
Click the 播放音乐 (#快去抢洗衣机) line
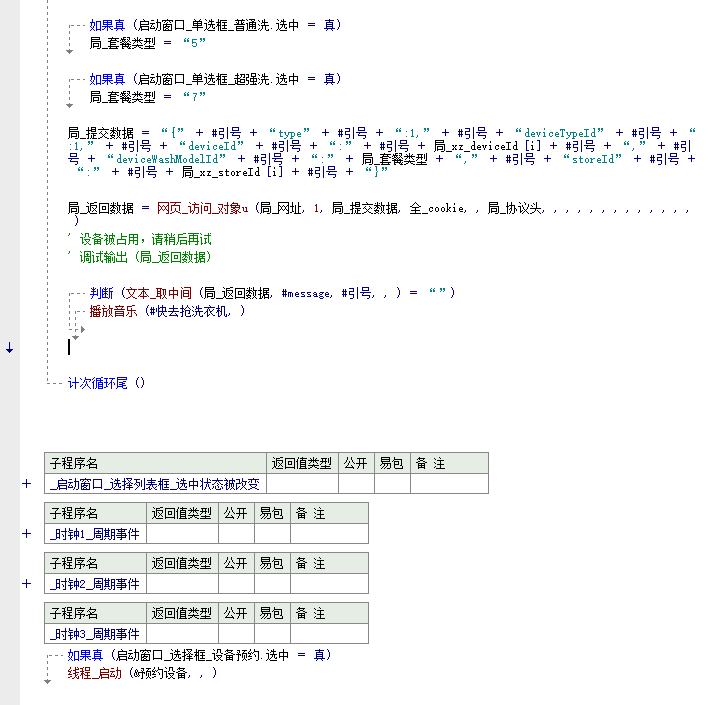coord(166,311)
